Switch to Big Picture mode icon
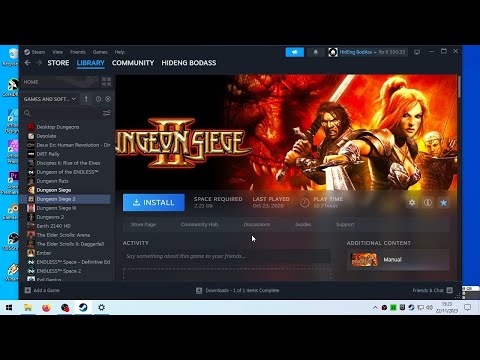This screenshot has height=360, width=480. [x=417, y=52]
